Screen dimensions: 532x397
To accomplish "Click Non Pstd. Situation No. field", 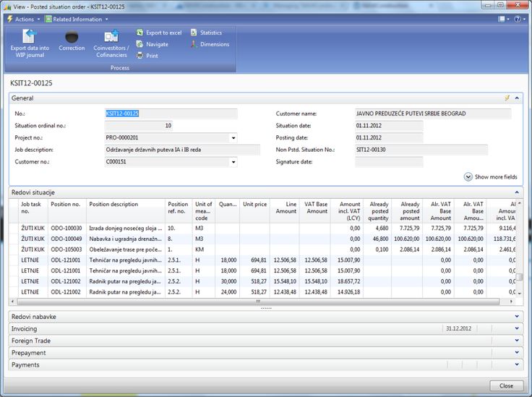I will pyautogui.click(x=421, y=150).
